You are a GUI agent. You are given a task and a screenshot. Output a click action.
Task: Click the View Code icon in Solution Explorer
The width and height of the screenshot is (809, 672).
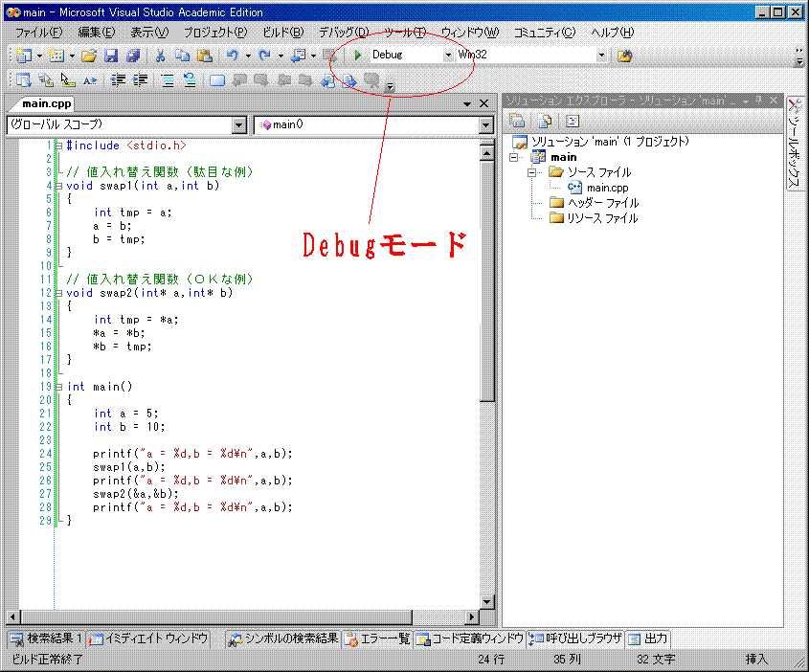[x=573, y=122]
